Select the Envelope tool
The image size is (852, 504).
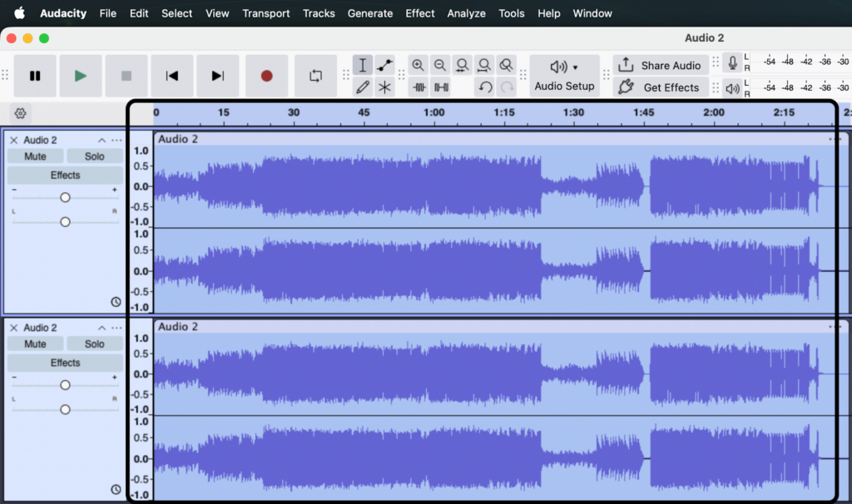point(384,65)
